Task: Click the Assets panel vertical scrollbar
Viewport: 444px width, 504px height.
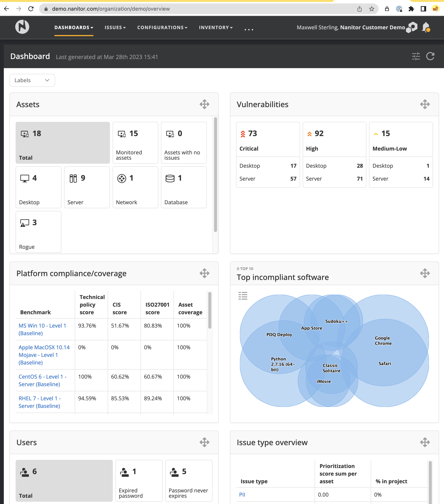Action: tap(215, 175)
